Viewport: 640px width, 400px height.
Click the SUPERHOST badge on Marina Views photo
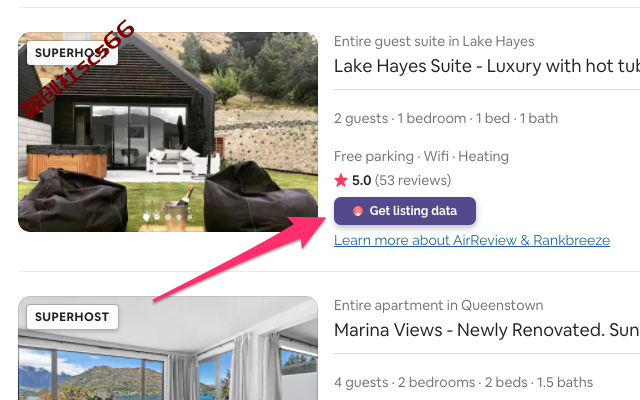click(72, 317)
